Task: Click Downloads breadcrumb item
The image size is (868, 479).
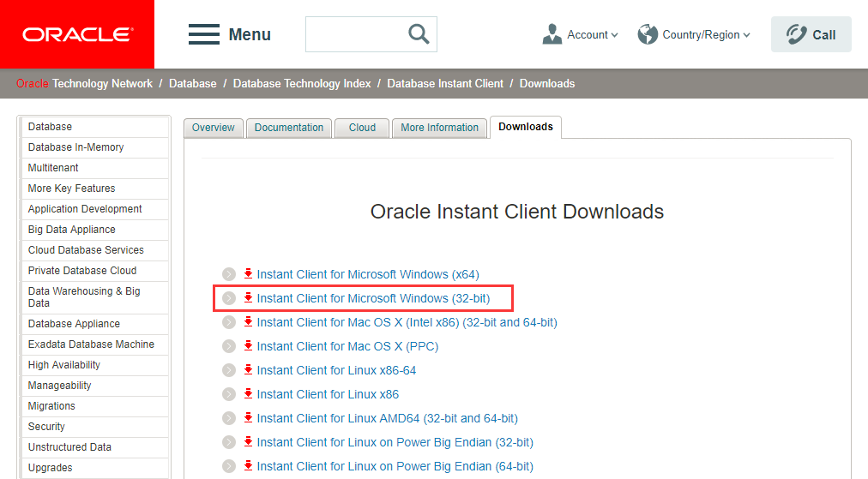Action: click(547, 83)
